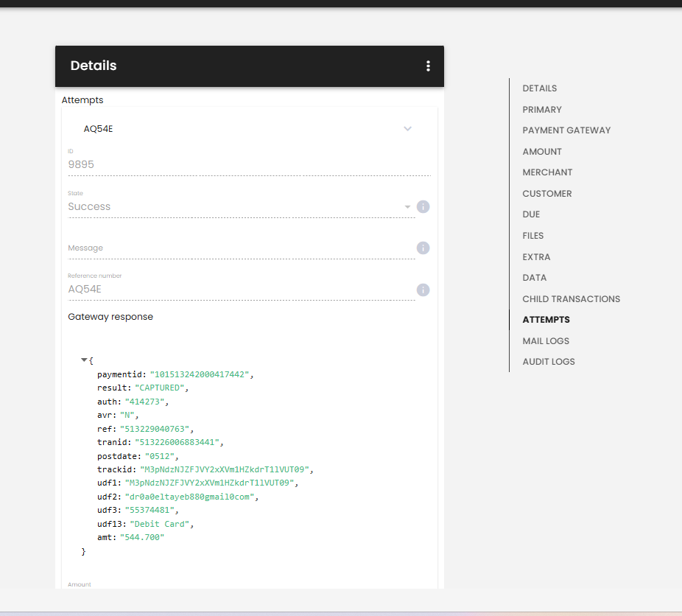Click the Message input field
Viewport: 682px width, 616px height.
point(242,248)
